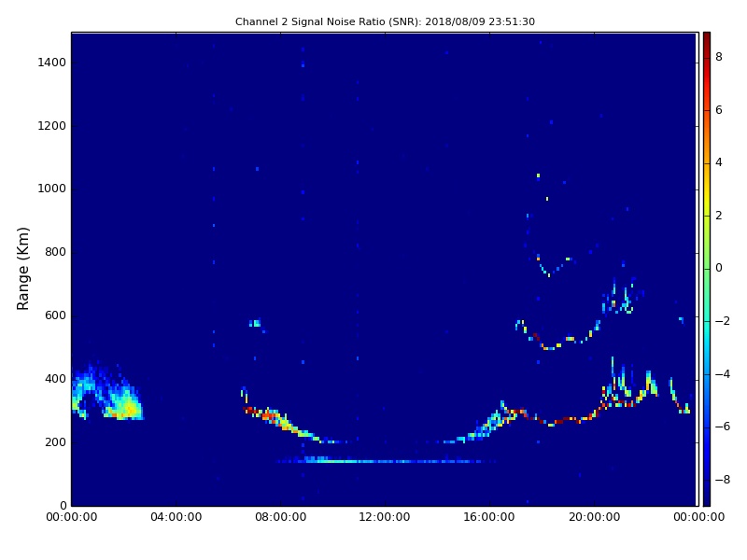
Task: Click the 1000 range tick label
Action: (x=52, y=189)
